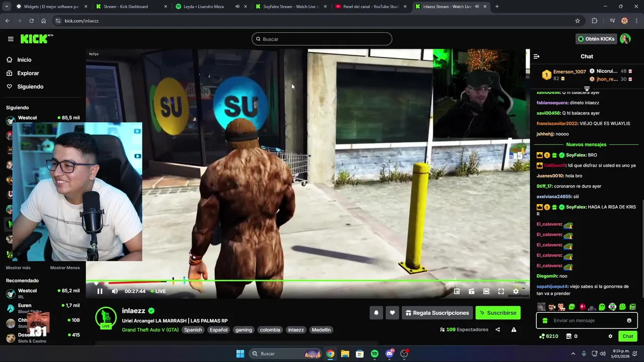Open Westcol in Recomendado list
The width and height of the screenshot is (644, 362).
43,293
